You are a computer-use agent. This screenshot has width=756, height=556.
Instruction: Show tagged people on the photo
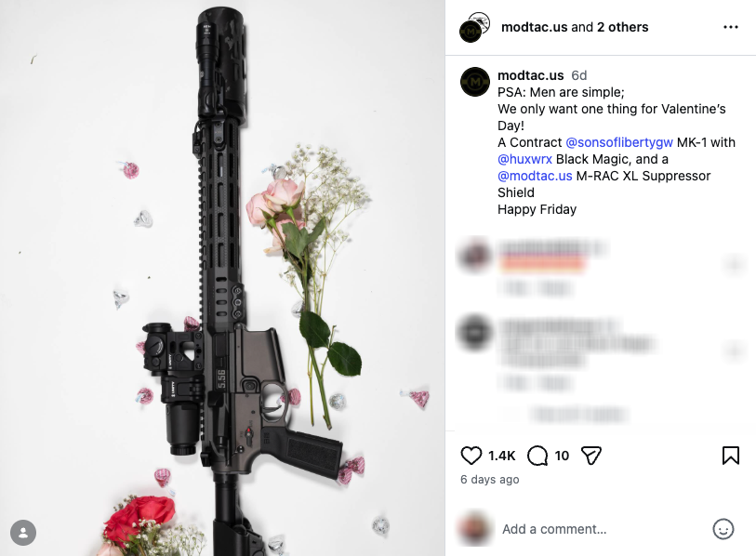click(x=23, y=533)
